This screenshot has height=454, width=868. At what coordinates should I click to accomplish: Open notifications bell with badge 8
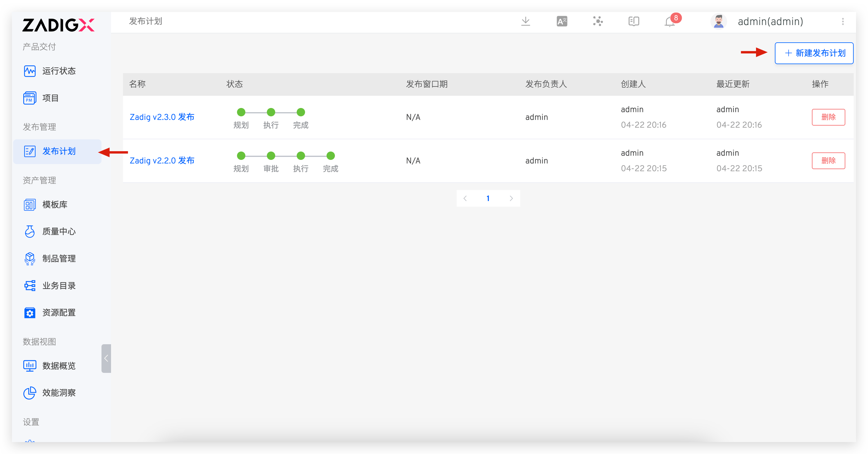[x=670, y=22]
